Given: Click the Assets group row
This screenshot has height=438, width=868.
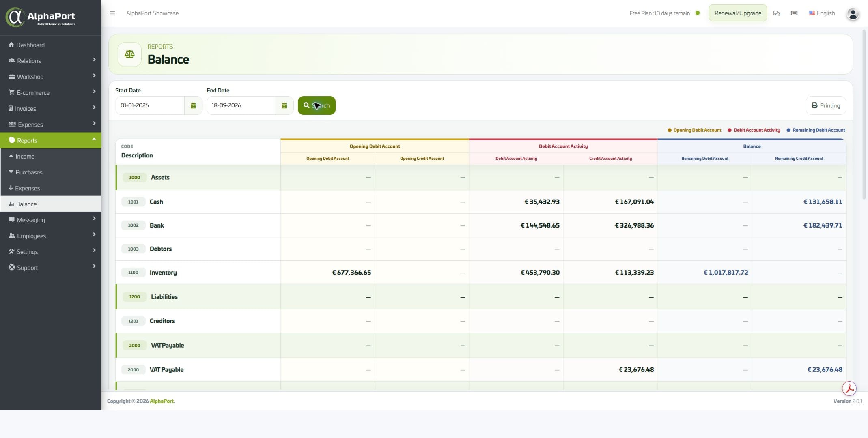Looking at the screenshot, I should tap(481, 177).
